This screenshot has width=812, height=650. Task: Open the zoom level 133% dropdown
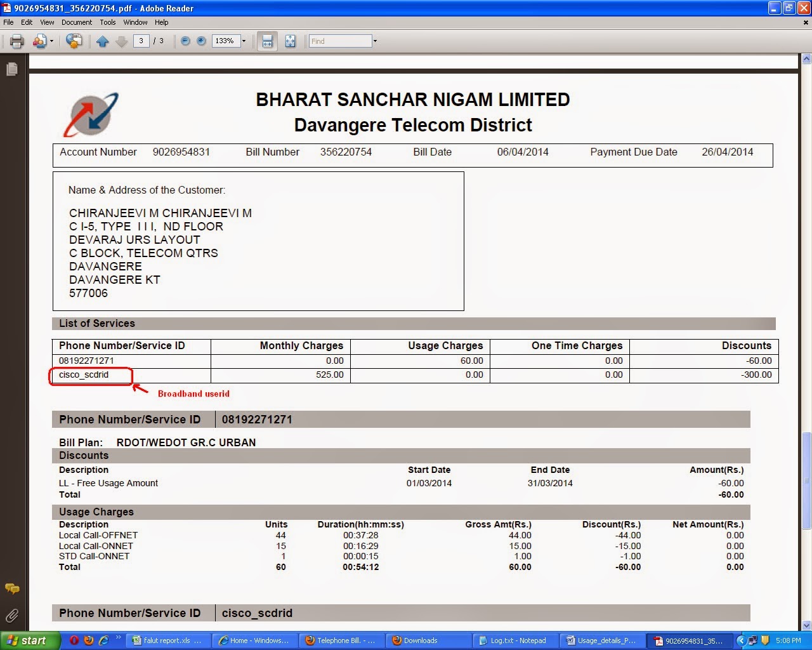tap(243, 41)
